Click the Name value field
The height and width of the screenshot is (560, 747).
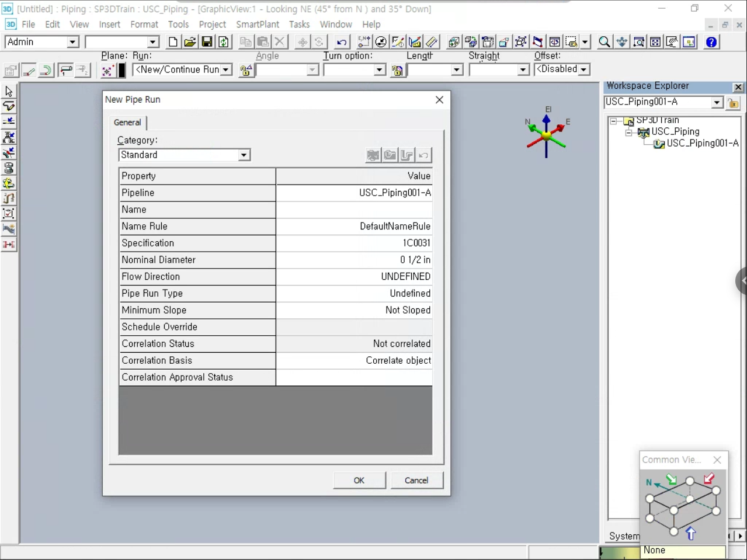coord(354,210)
